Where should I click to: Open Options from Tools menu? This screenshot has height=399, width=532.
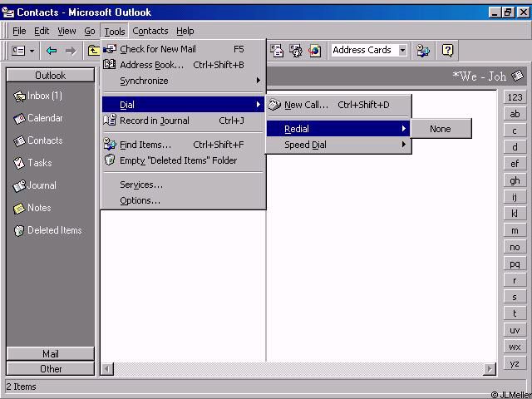click(183, 200)
